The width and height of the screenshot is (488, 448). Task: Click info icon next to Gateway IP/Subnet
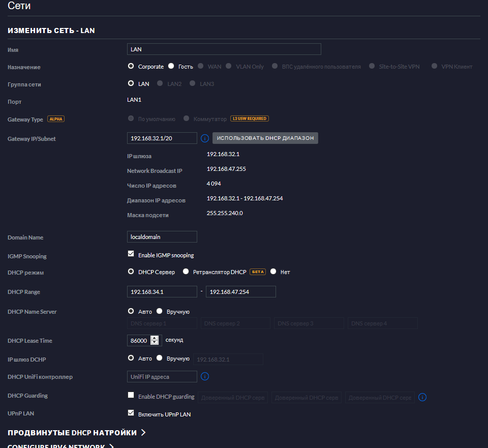(205, 138)
